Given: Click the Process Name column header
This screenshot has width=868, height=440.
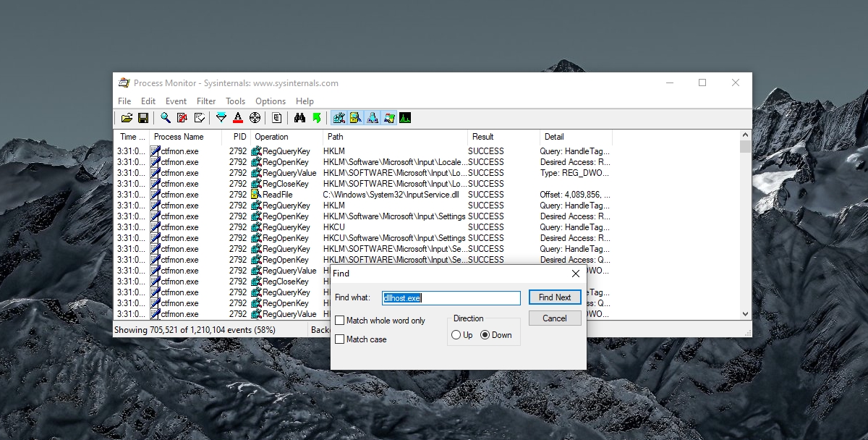Looking at the screenshot, I should tap(186, 137).
